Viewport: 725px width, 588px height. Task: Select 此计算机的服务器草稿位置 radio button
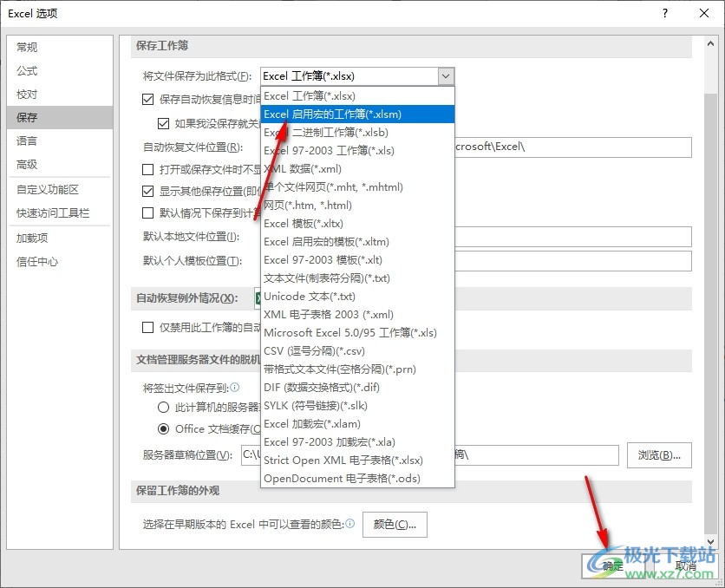[163, 408]
